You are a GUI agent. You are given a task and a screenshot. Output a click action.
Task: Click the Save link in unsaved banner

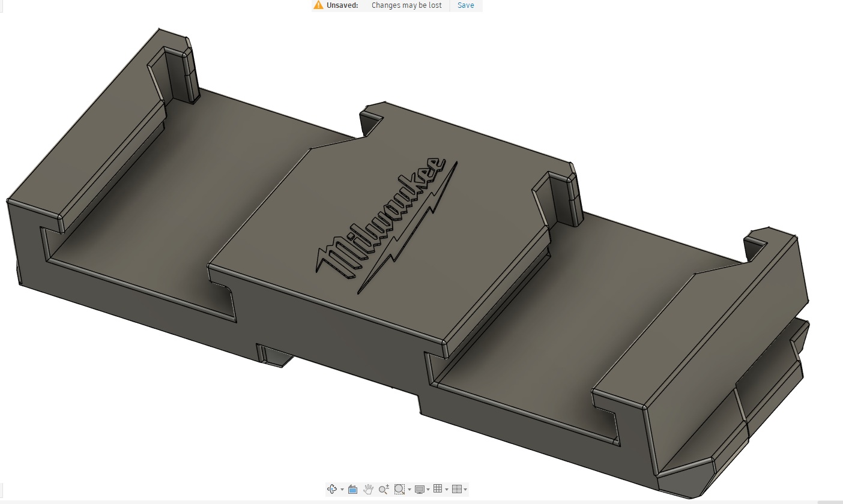tap(466, 5)
